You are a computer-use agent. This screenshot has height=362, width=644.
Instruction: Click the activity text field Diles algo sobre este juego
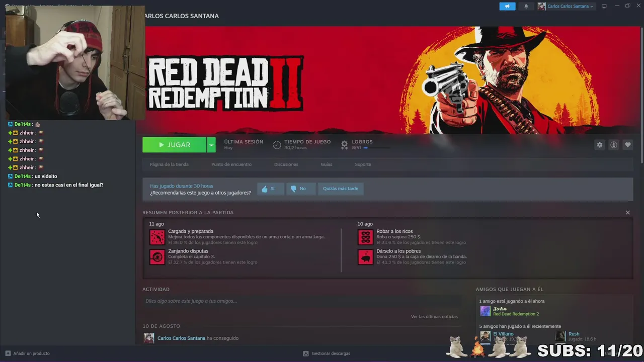(x=302, y=301)
